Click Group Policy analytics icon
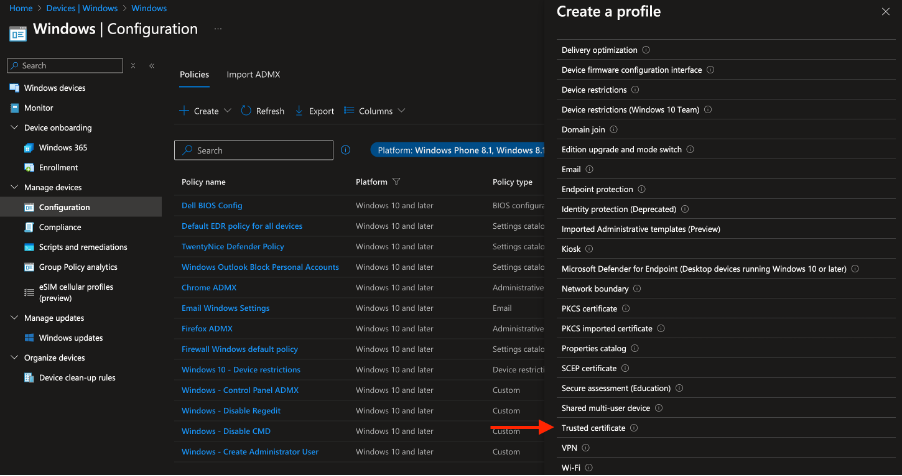Image resolution: width=902 pixels, height=476 pixels. [29, 267]
